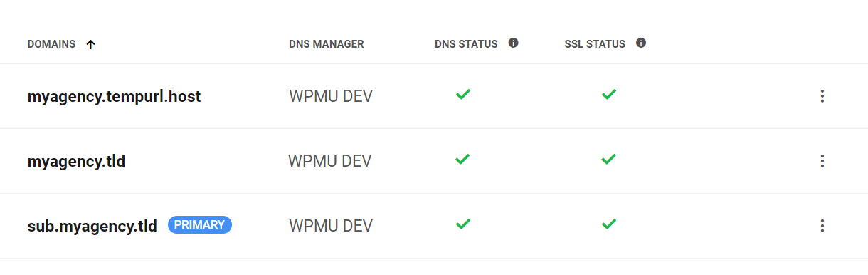Click the SSL Status info icon
Viewport: 868px width, 275px height.
pyautogui.click(x=640, y=43)
